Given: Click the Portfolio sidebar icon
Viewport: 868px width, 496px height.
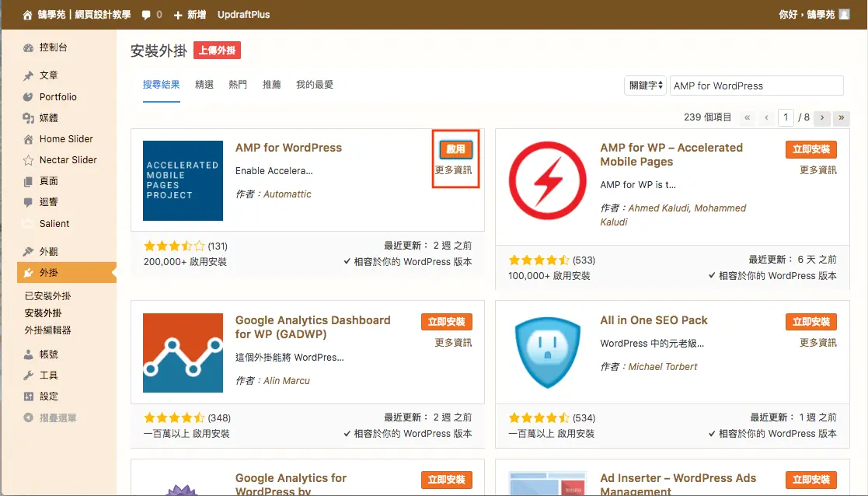Looking at the screenshot, I should (28, 97).
